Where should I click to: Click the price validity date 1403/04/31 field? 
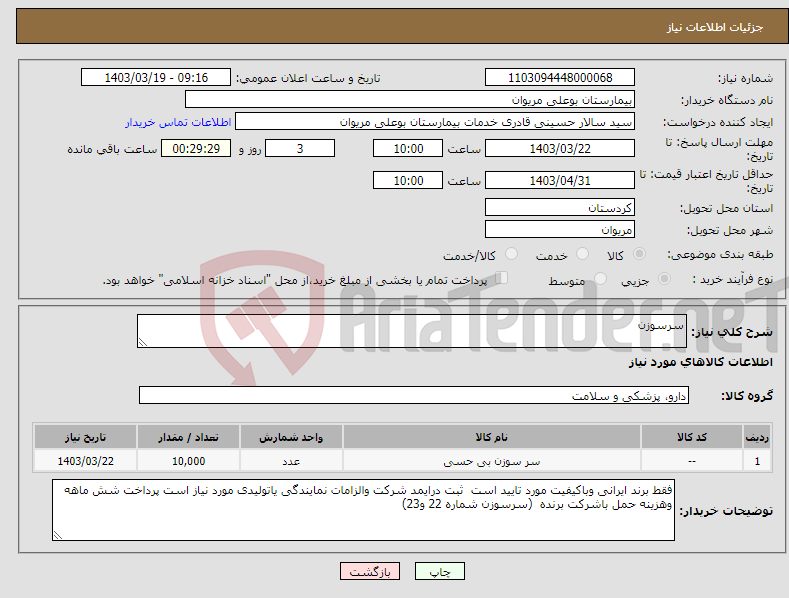[x=560, y=180]
